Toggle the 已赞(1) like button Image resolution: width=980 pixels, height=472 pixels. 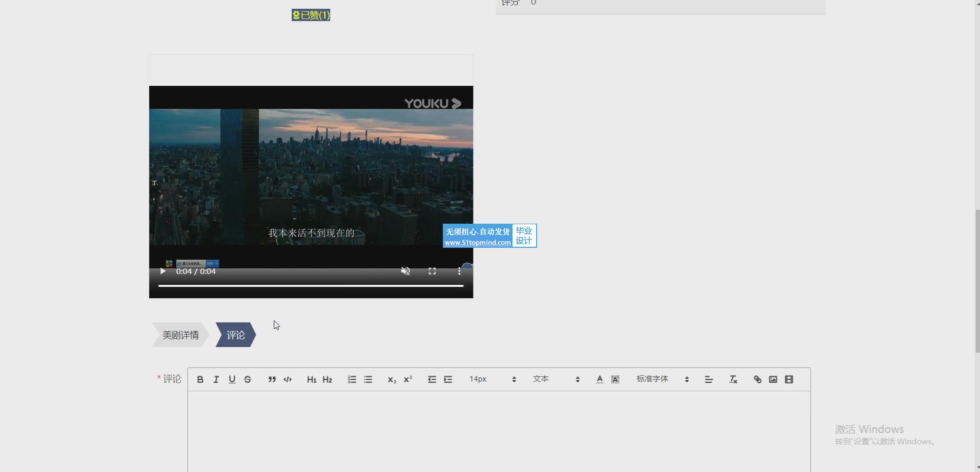(x=311, y=15)
